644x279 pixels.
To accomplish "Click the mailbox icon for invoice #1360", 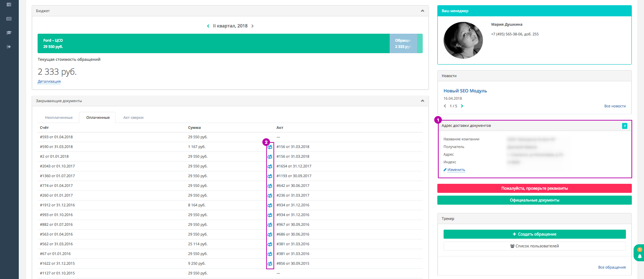I will (x=270, y=176).
